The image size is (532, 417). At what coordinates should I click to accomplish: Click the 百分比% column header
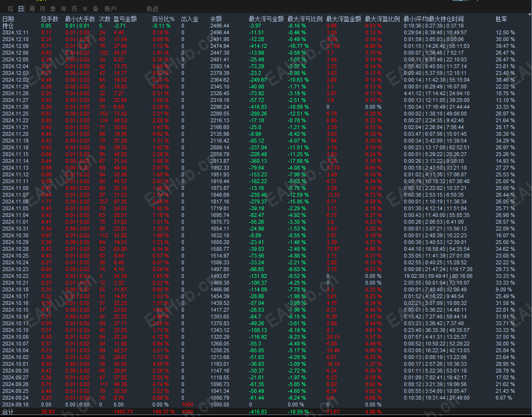163,19
